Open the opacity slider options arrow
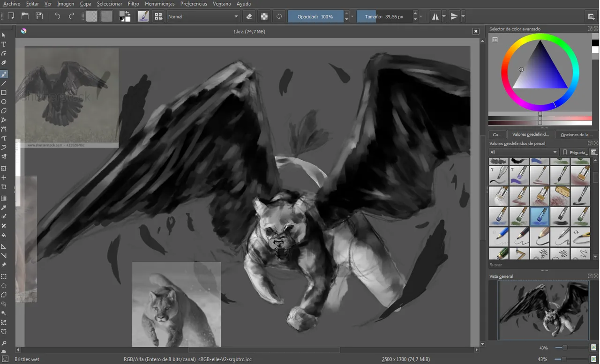Viewport: 600px width, 364px height. coord(352,16)
